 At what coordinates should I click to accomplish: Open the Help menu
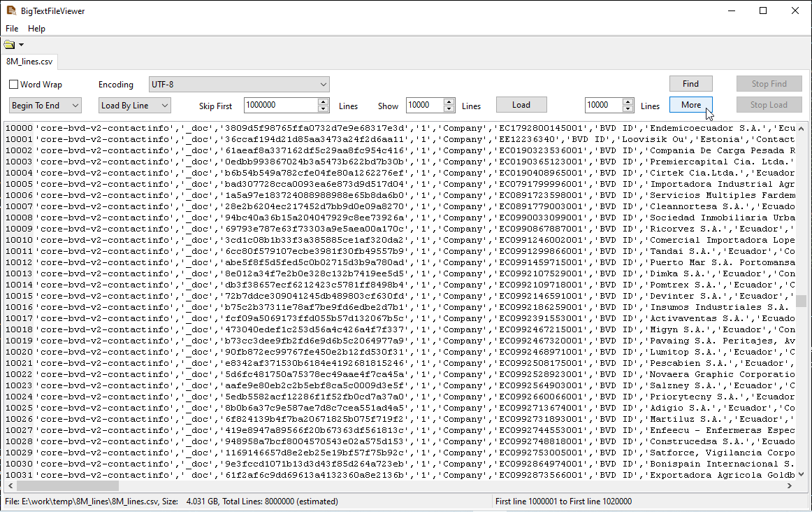[36, 29]
